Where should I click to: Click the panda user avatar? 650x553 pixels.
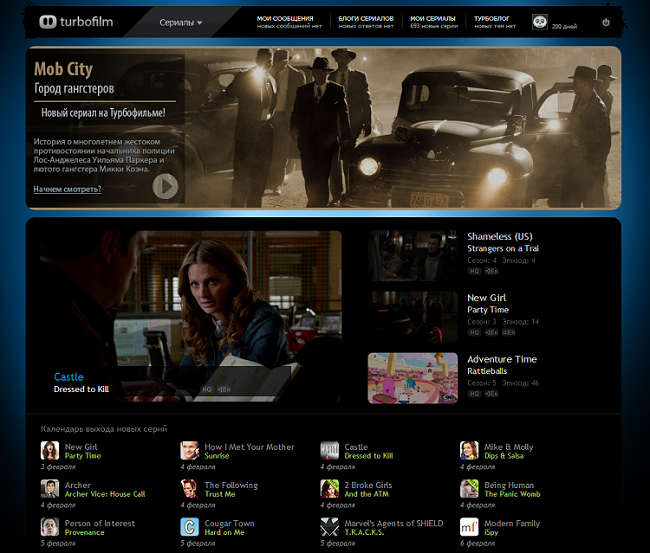540,22
